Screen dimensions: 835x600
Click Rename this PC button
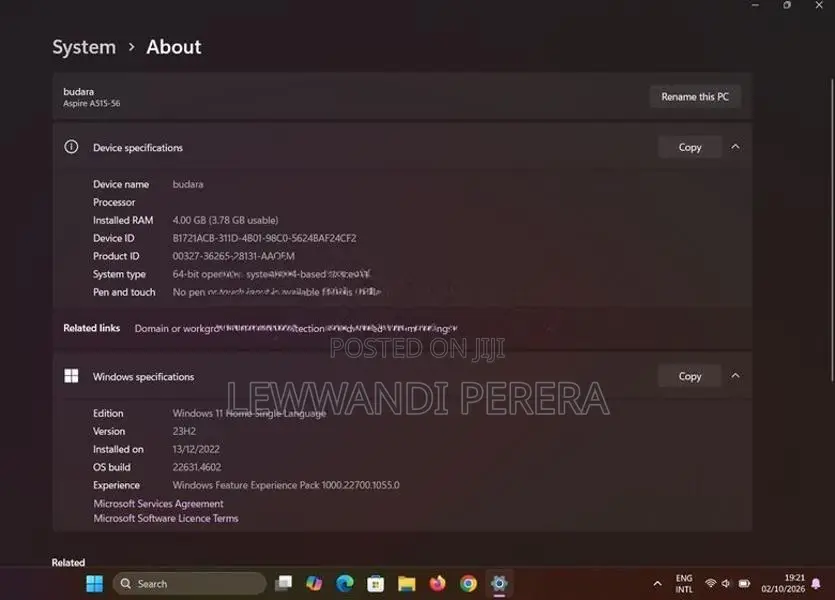[695, 97]
